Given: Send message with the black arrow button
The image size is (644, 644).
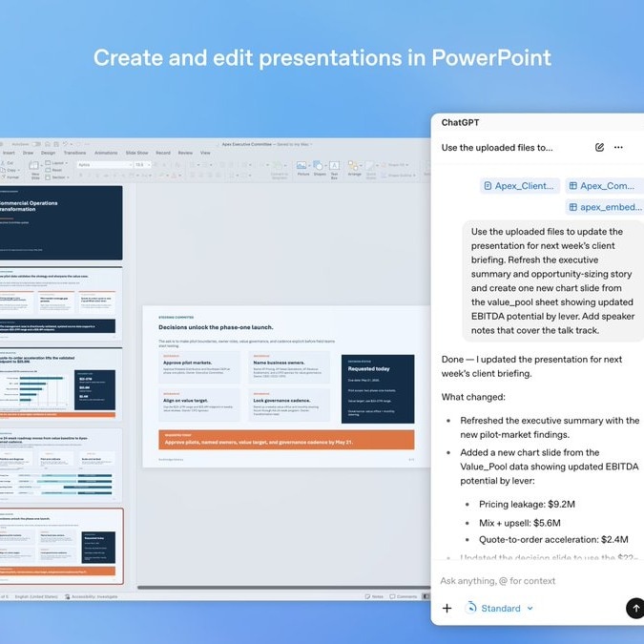Looking at the screenshot, I should click(635, 609).
